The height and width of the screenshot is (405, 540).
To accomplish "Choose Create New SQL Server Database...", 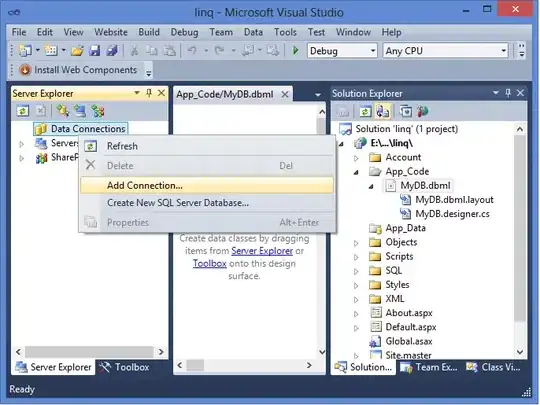I will click(x=207, y=203).
